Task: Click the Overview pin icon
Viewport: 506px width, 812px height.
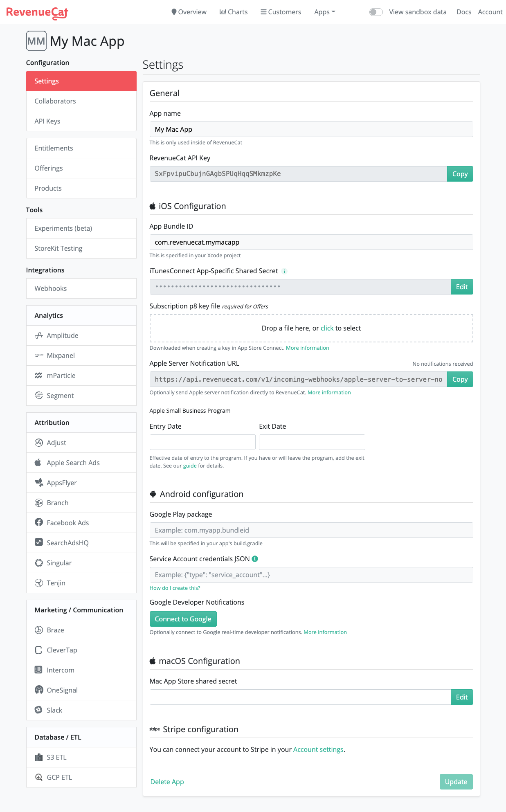Action: pos(174,12)
